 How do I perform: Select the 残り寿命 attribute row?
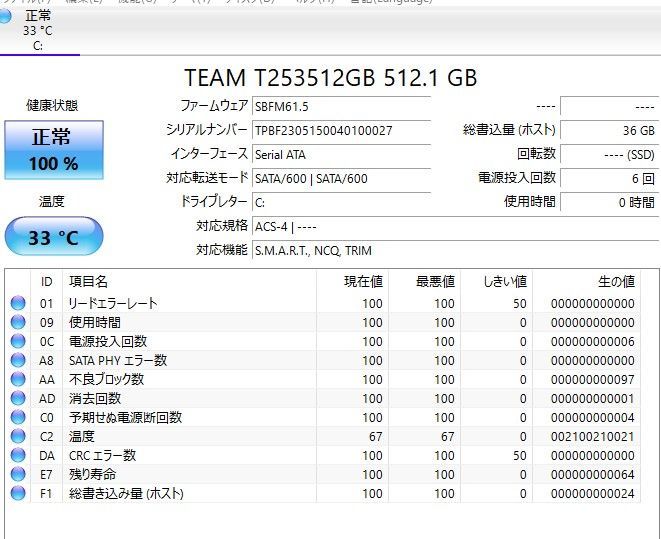click(x=323, y=474)
